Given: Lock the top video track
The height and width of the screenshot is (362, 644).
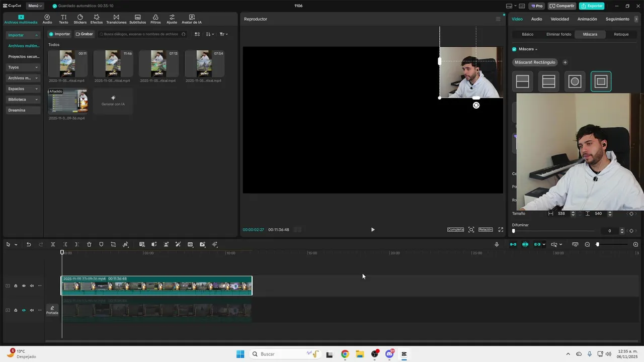Looking at the screenshot, I should coord(16,286).
